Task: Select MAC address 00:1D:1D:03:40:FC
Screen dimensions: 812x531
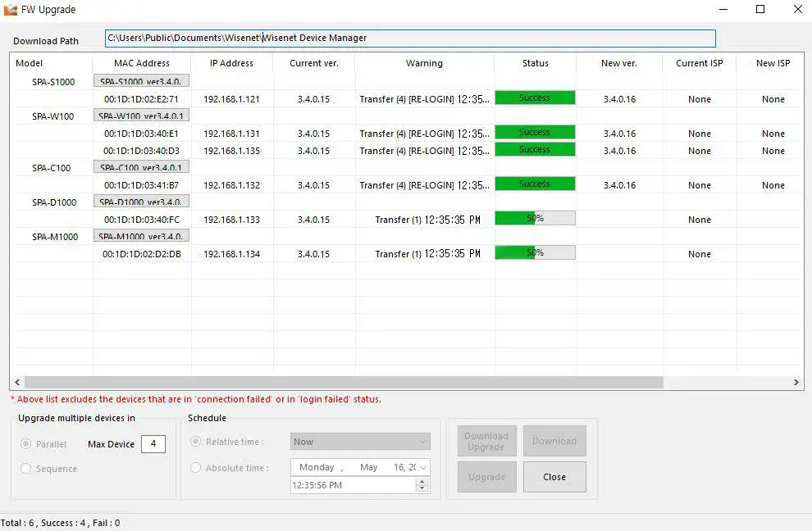Action: [141, 220]
